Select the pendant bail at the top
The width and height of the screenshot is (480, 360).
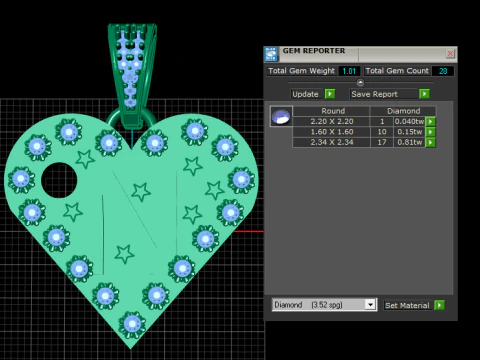pyautogui.click(x=132, y=75)
